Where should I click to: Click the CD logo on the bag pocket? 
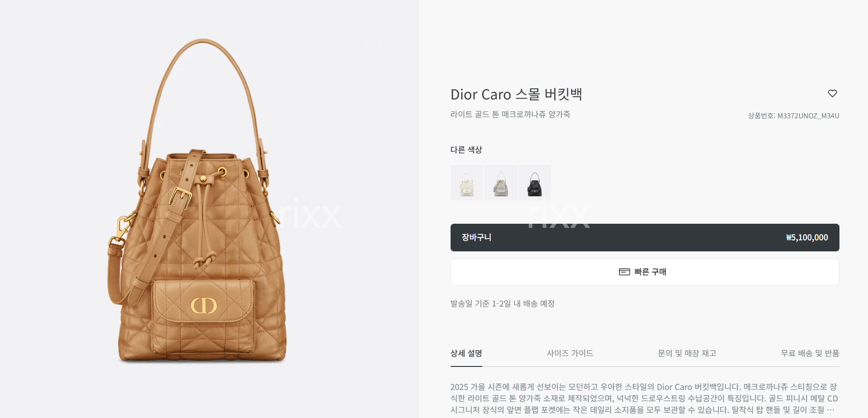[203, 306]
